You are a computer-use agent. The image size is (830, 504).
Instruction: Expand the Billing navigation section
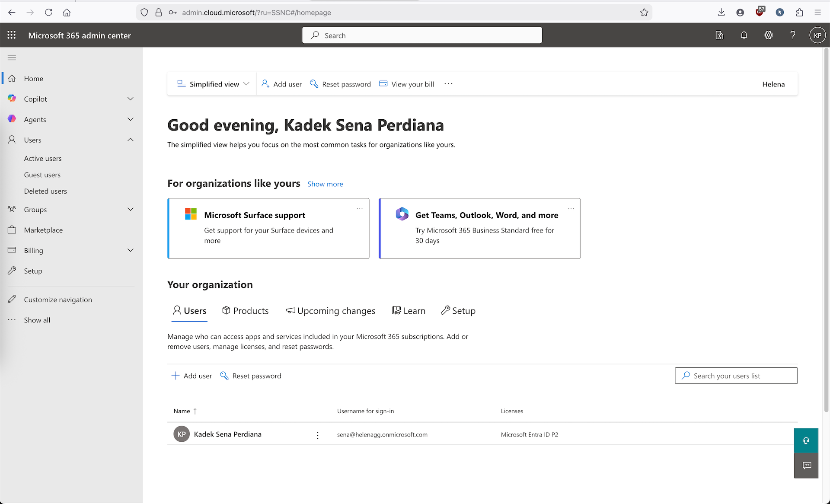pos(130,250)
